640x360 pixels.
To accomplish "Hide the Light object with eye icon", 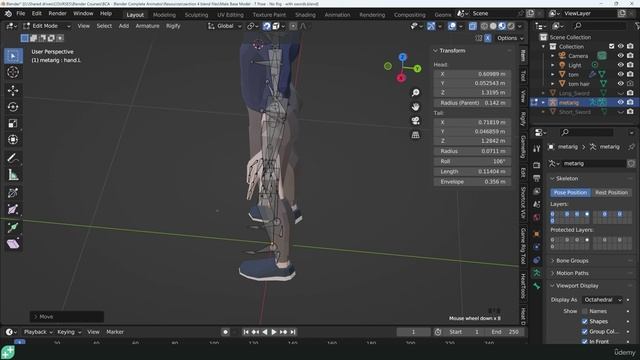I will coord(620,65).
